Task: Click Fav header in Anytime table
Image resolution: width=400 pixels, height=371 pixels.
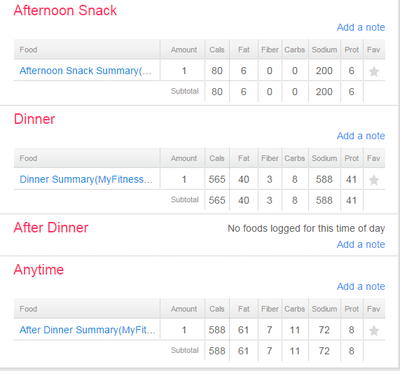Action: click(373, 309)
